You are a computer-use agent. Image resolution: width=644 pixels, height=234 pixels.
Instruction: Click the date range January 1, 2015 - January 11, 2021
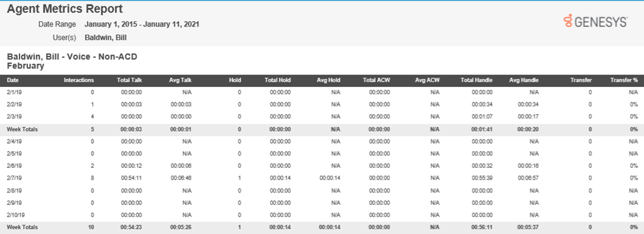(142, 24)
